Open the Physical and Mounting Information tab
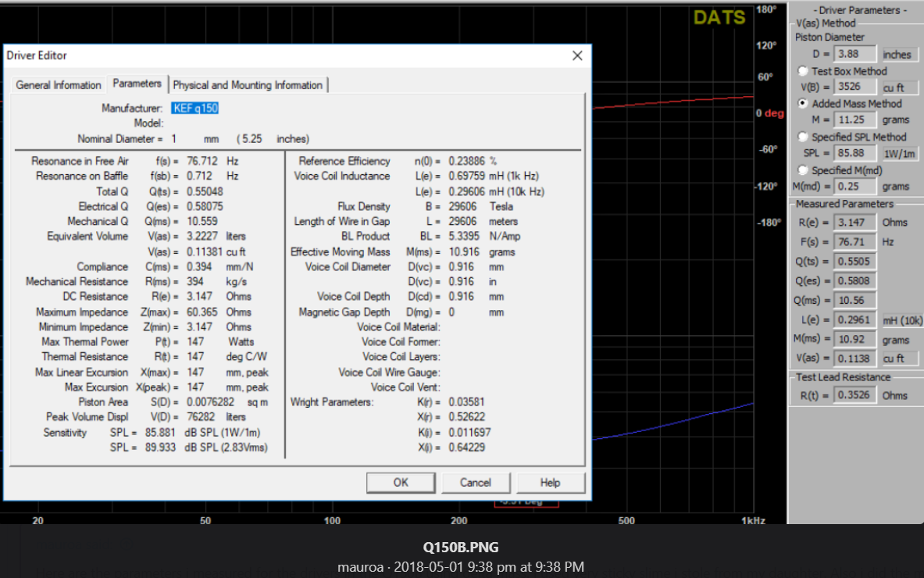924x578 pixels. pos(248,85)
